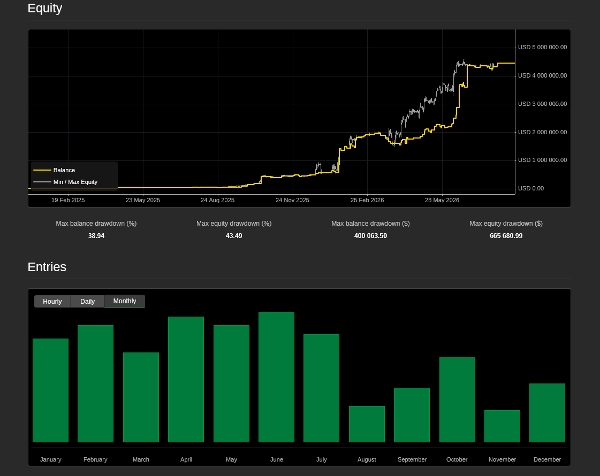Click the 19 Feb 2025 date label
The height and width of the screenshot is (476, 600).
point(68,200)
